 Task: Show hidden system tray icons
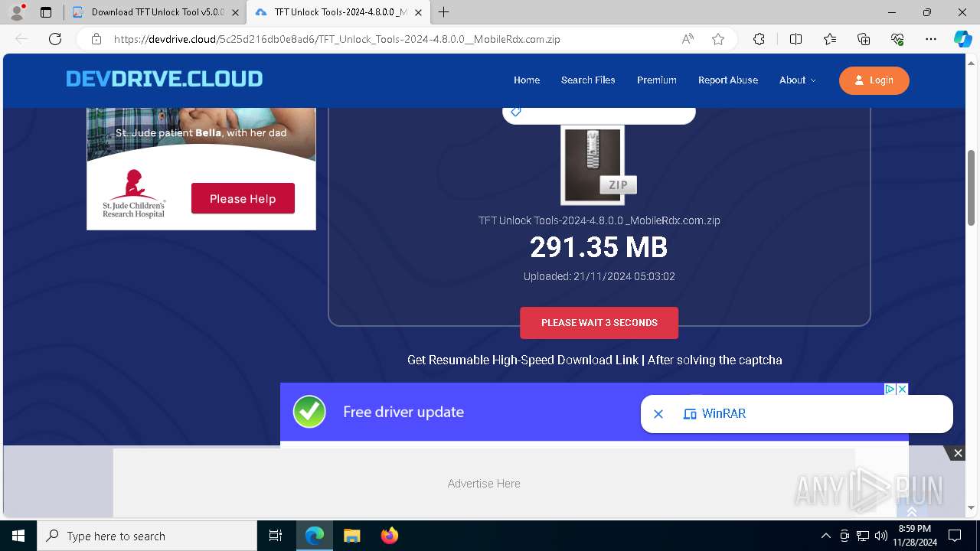pos(825,536)
